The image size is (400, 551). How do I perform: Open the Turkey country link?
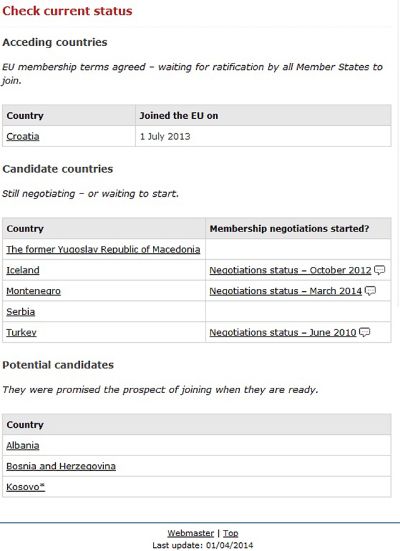click(x=21, y=332)
